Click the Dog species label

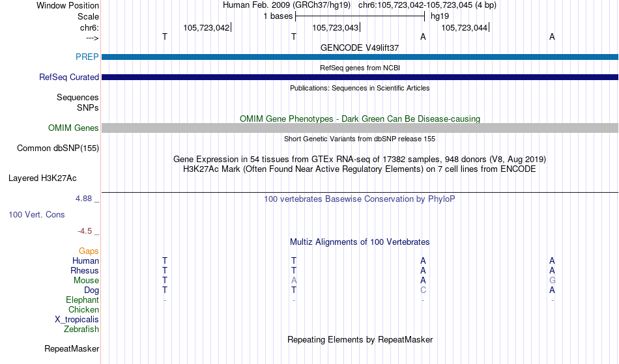91,290
